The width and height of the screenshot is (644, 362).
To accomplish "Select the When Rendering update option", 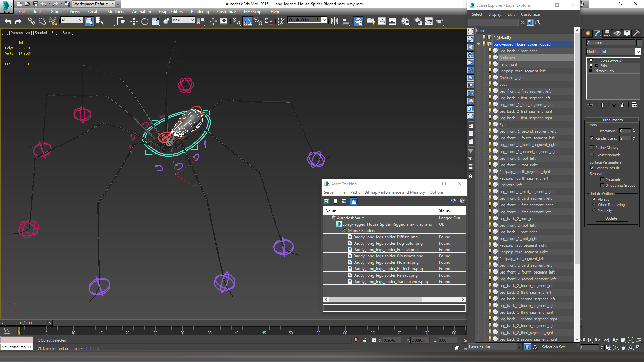I will click(x=594, y=205).
